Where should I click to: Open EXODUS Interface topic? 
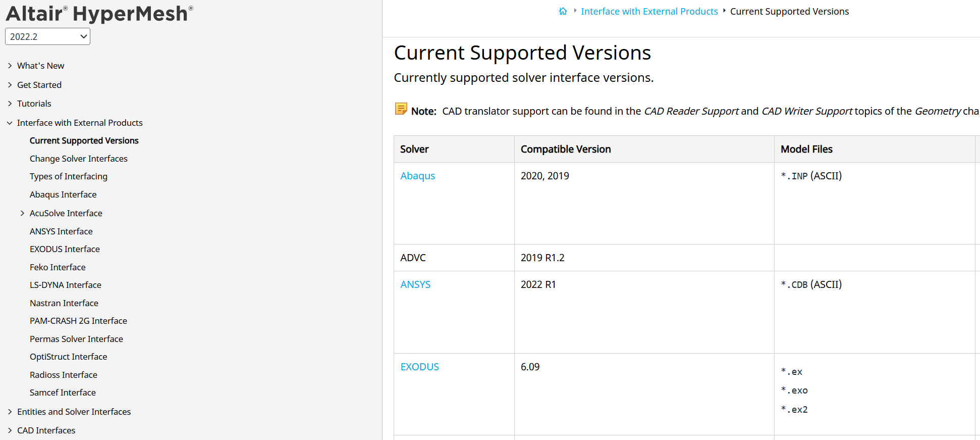65,249
